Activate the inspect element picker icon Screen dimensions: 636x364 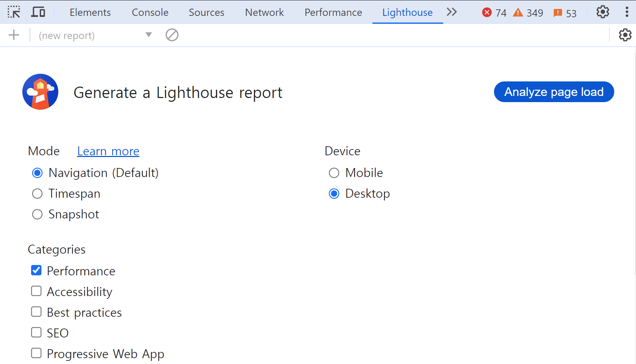click(x=14, y=12)
